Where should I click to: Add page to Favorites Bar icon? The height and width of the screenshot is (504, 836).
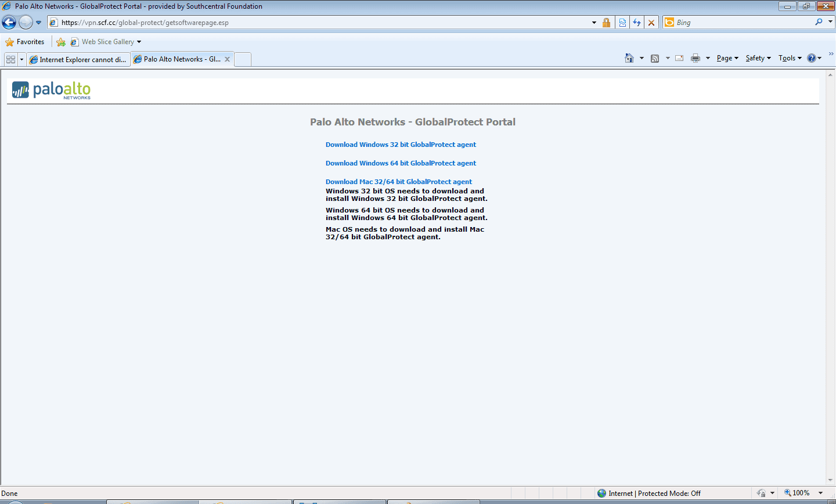61,42
